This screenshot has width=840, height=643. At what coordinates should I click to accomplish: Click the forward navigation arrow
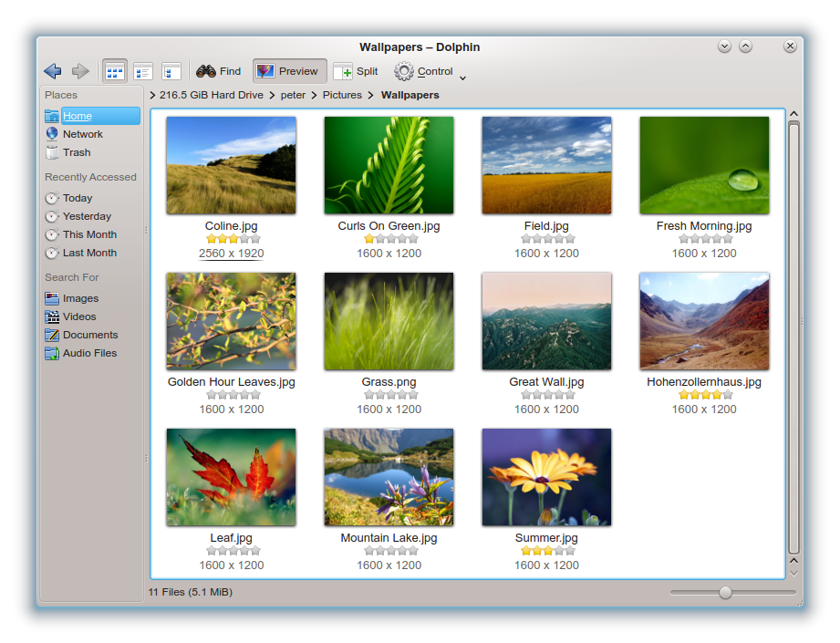pyautogui.click(x=80, y=71)
